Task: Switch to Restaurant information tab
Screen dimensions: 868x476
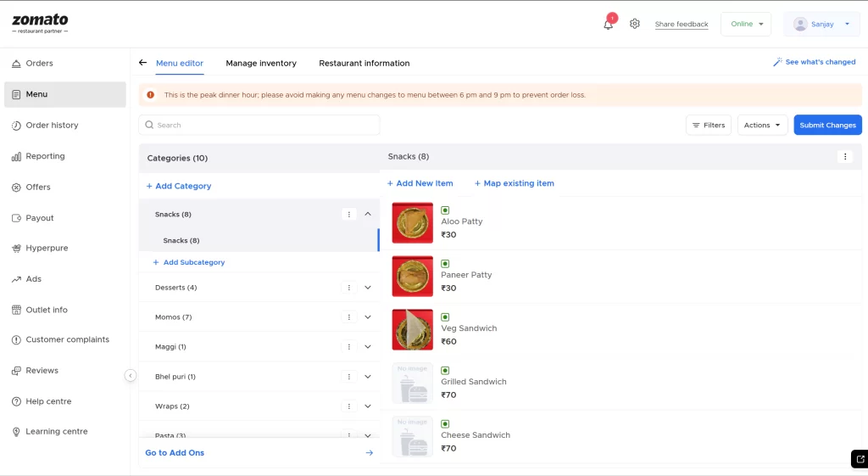Action: pos(364,64)
